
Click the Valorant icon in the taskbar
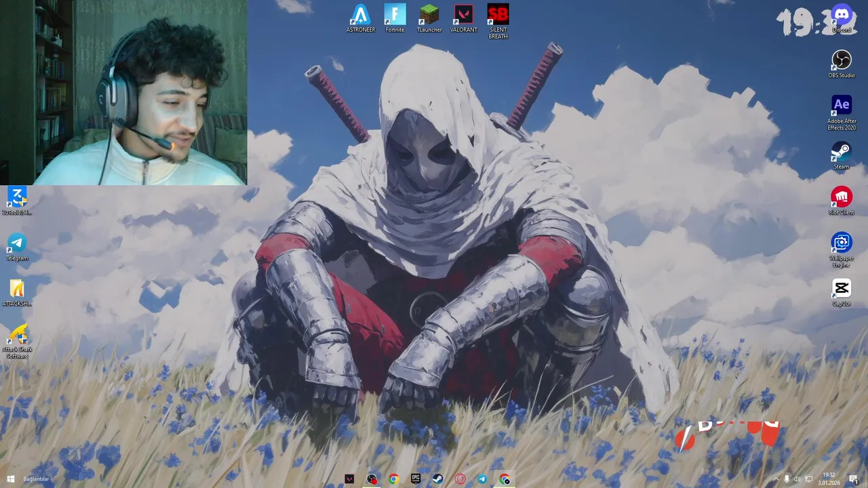click(x=349, y=479)
